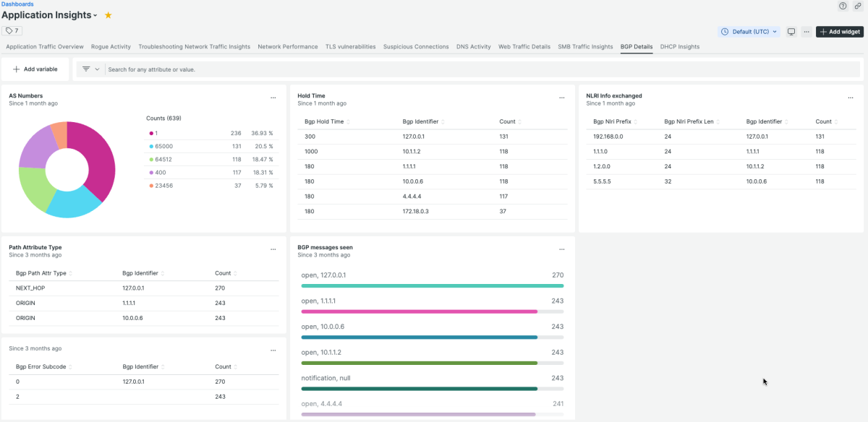Image resolution: width=868 pixels, height=422 pixels.
Task: Open Hold Time widget options menu
Action: pos(561,98)
